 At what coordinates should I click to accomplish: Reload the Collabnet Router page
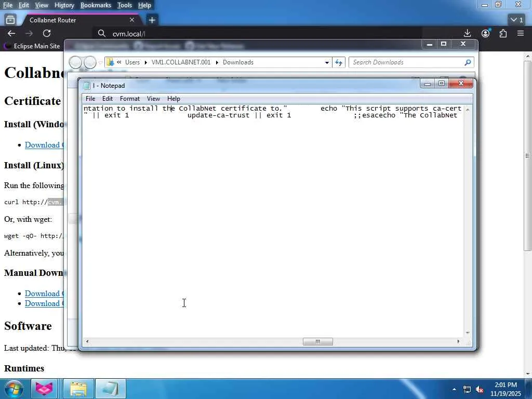tap(47, 33)
